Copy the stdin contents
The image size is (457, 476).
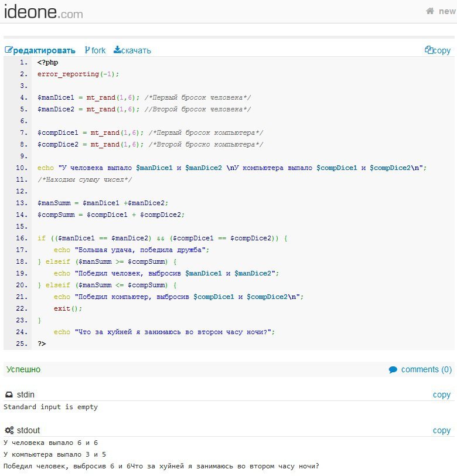(441, 395)
